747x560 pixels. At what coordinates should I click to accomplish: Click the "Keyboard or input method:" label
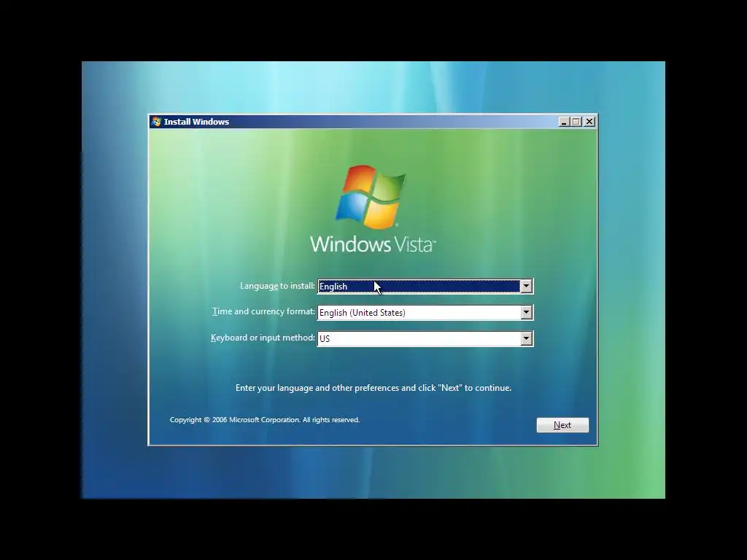click(263, 338)
